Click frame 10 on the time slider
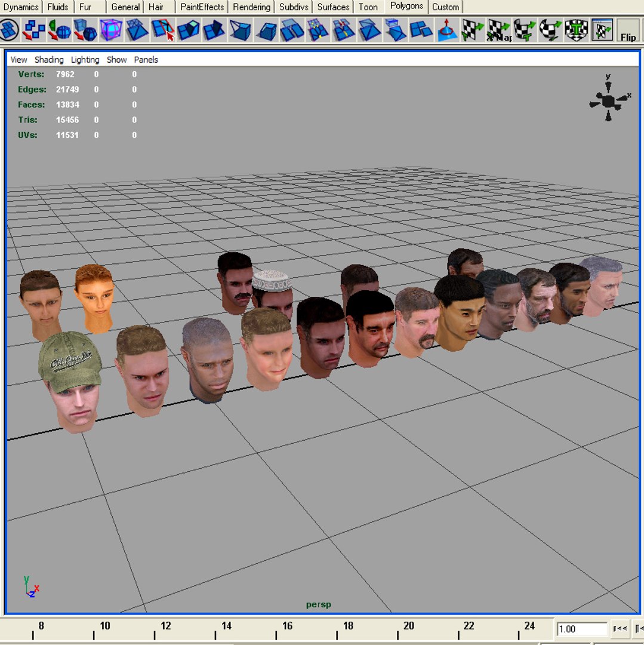The height and width of the screenshot is (645, 644). [105, 626]
